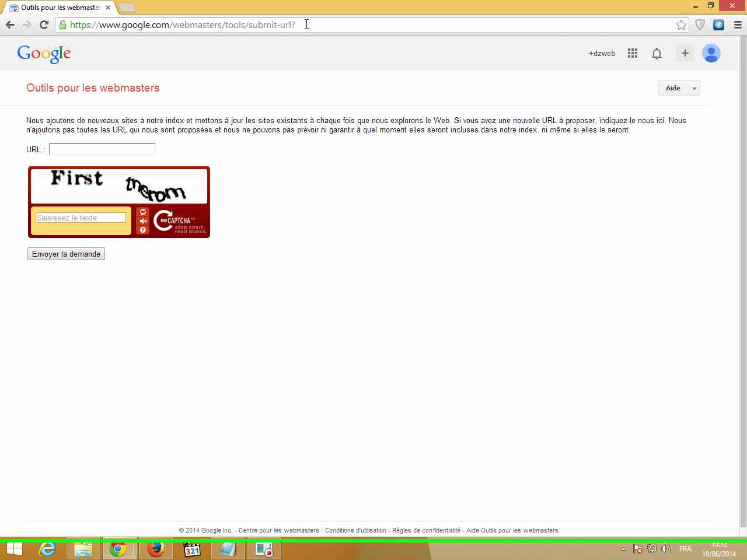747x560 pixels.
Task: Go forward in browser history
Action: click(27, 24)
